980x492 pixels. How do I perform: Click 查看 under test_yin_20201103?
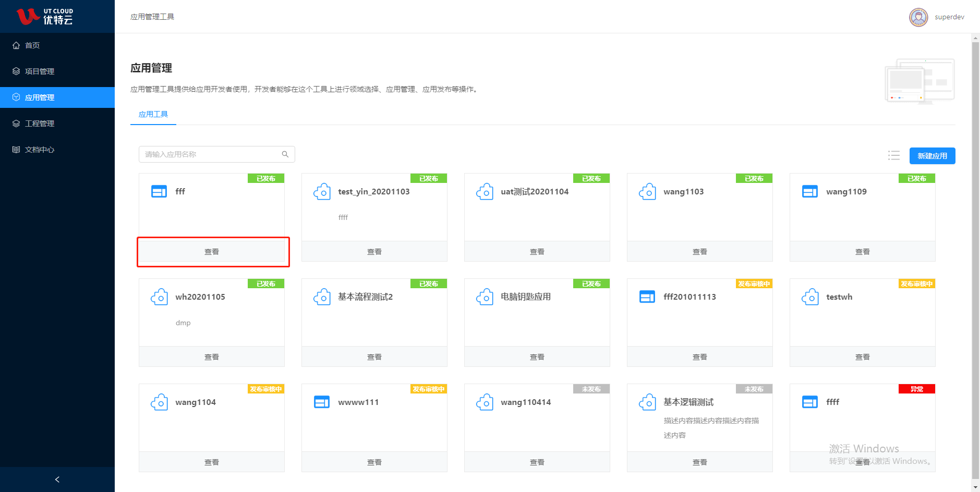(x=374, y=252)
